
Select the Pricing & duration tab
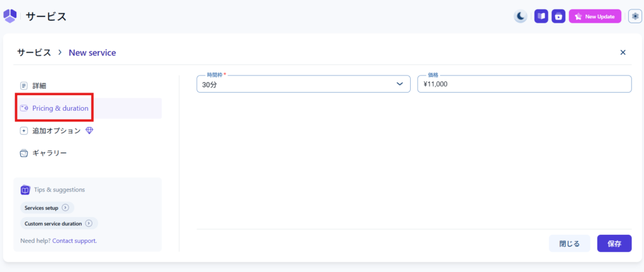[x=60, y=108]
